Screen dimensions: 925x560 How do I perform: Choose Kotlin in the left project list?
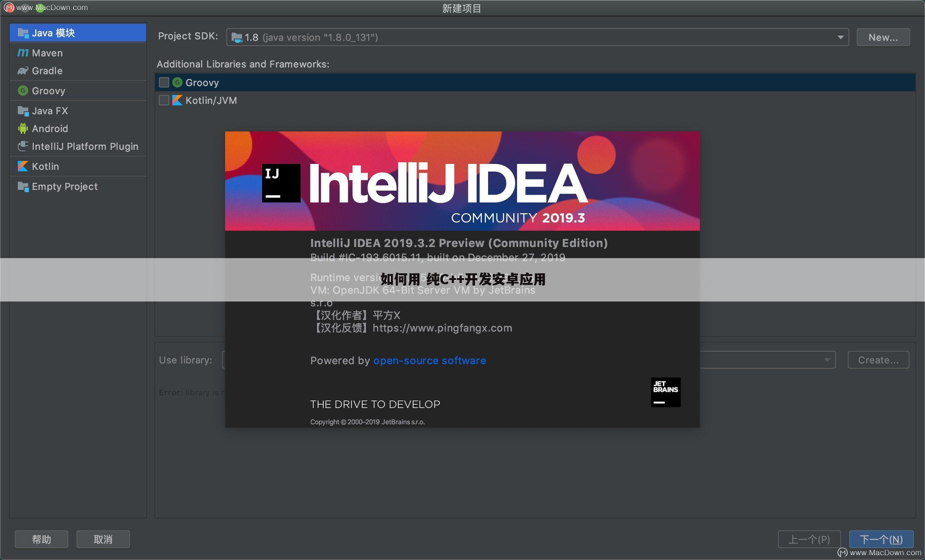[78, 166]
